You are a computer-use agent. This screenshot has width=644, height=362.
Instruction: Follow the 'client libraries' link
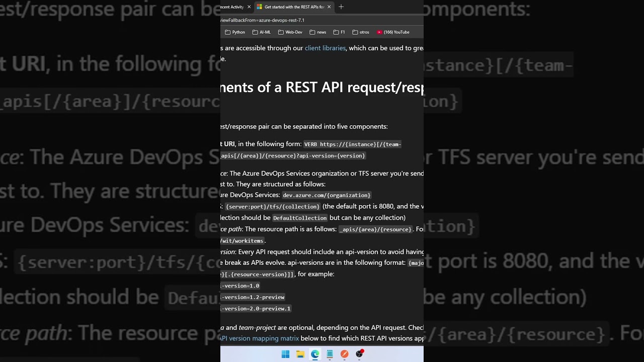pyautogui.click(x=325, y=48)
